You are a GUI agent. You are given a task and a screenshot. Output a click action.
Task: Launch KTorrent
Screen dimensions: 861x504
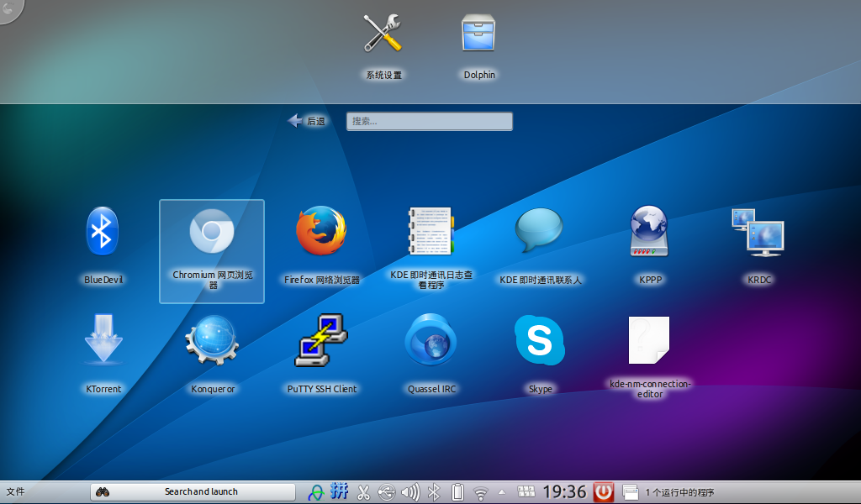tap(103, 354)
